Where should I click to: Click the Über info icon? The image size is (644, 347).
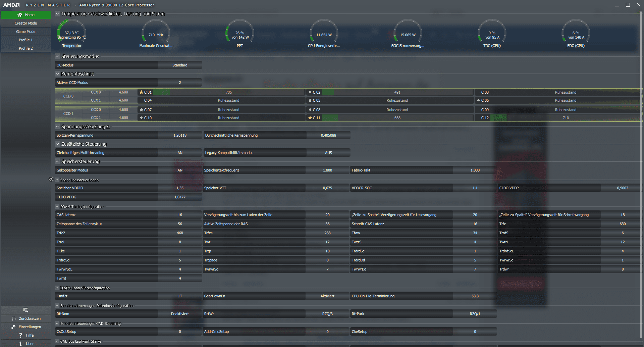(x=20, y=344)
